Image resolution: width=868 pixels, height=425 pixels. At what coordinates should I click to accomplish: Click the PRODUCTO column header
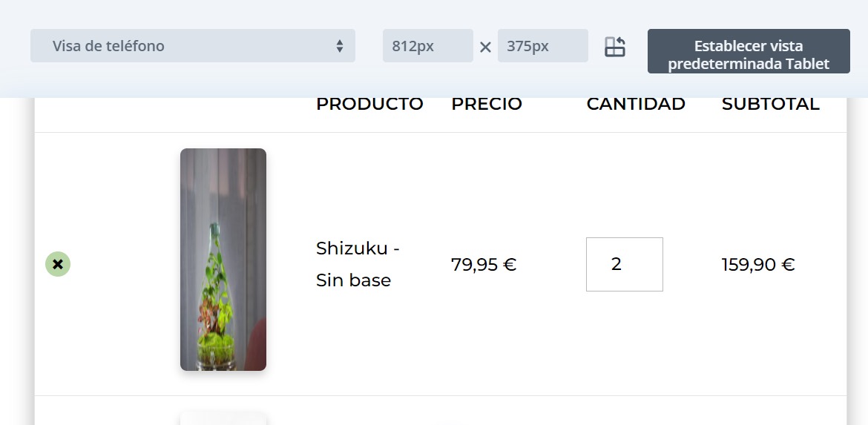click(369, 104)
